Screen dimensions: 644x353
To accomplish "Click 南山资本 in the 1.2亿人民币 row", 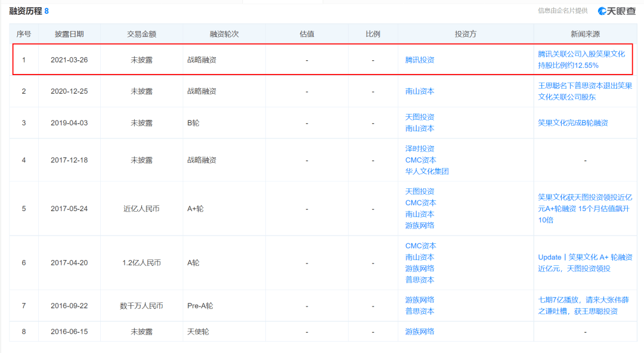I will pos(419,257).
